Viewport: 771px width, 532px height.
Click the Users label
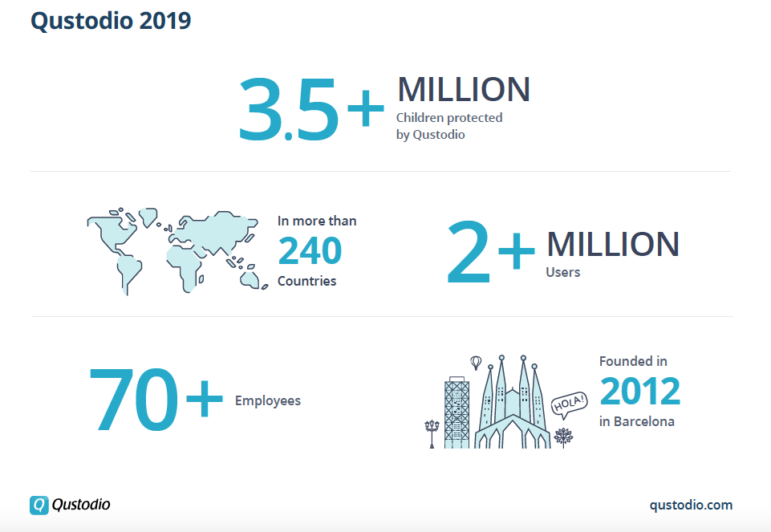click(x=563, y=272)
